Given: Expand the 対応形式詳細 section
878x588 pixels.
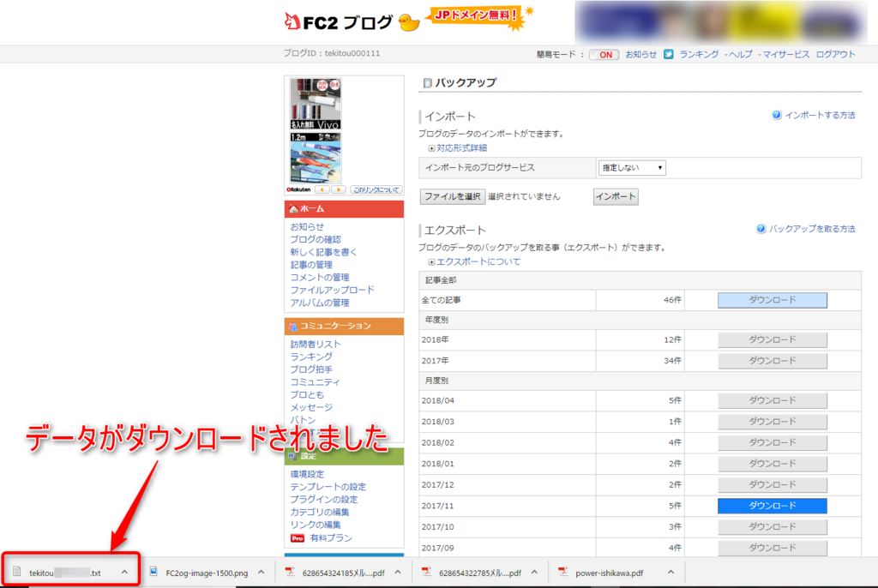Looking at the screenshot, I should click(x=430, y=147).
